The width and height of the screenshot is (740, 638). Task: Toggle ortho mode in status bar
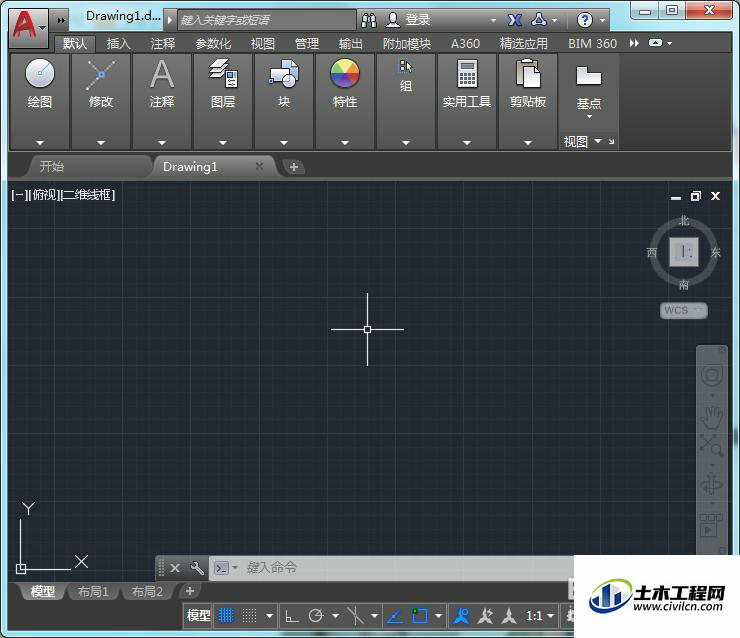(291, 616)
